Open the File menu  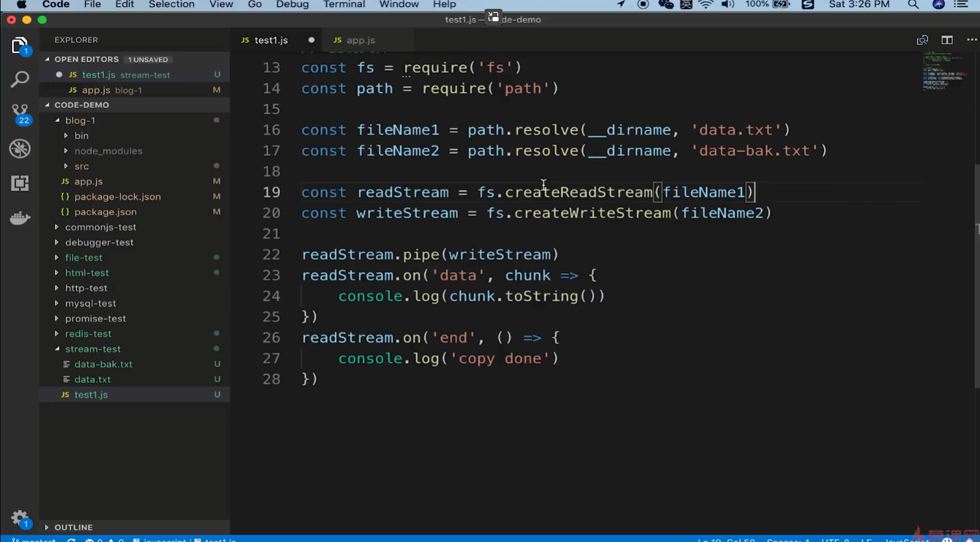click(92, 4)
